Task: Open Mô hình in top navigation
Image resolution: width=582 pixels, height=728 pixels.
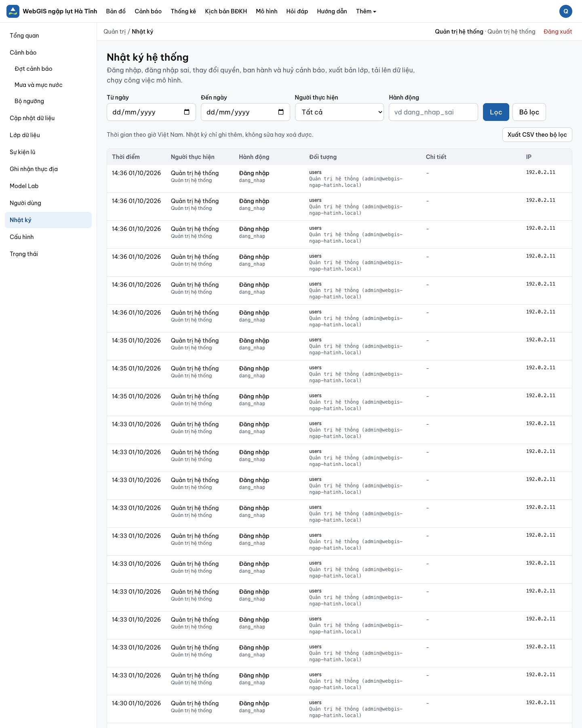Action: 267,11
